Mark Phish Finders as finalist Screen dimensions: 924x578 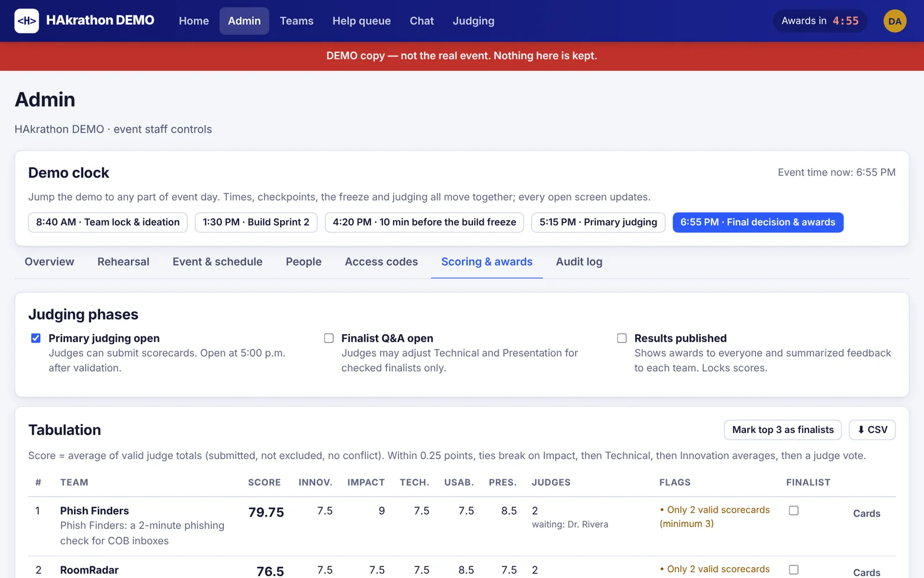(794, 510)
